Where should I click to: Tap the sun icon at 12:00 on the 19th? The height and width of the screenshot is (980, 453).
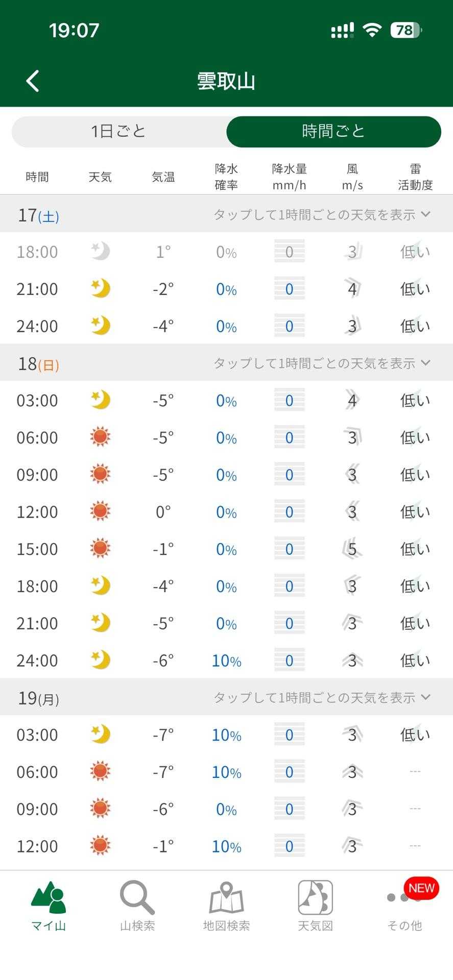point(100,846)
